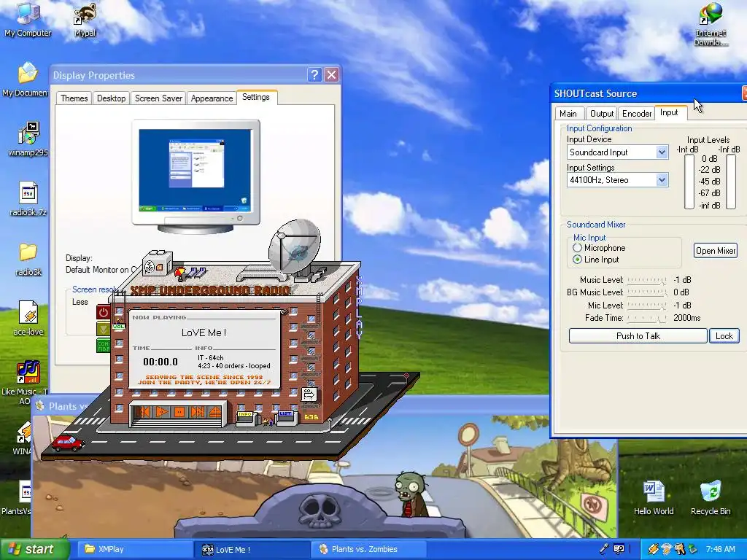Expand the Input Device Soundcard Input dropdown

click(x=661, y=152)
